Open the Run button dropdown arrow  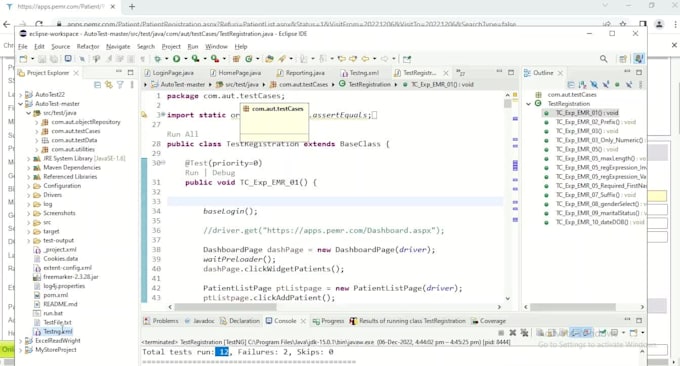[185, 59]
